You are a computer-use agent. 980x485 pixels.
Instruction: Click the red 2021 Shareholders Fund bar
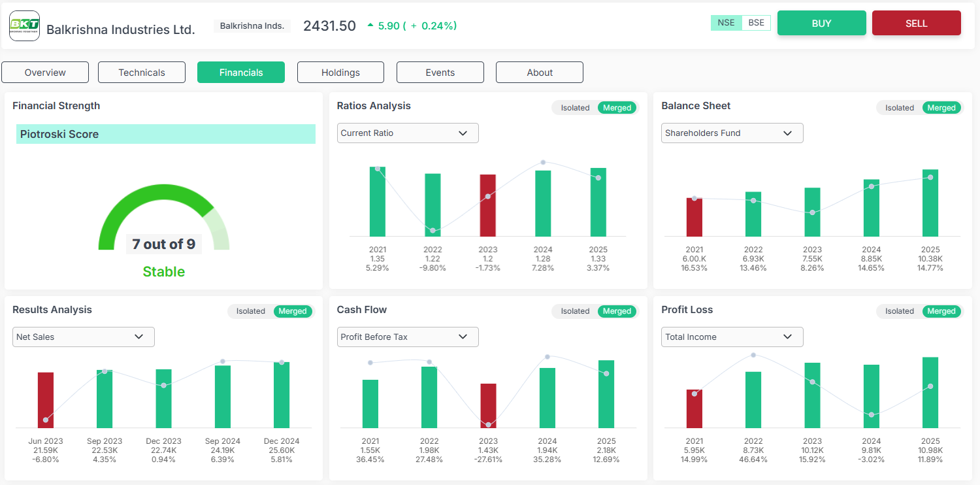coord(694,217)
